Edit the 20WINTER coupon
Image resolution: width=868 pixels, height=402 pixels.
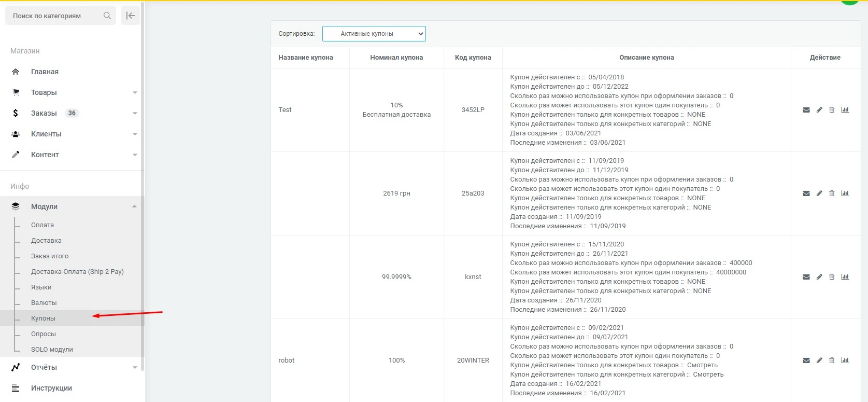pyautogui.click(x=819, y=361)
